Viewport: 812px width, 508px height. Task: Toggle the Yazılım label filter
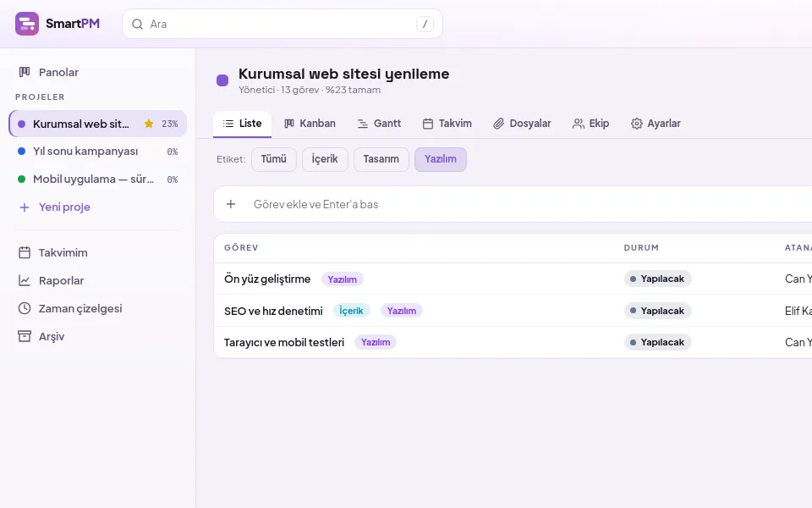441,159
